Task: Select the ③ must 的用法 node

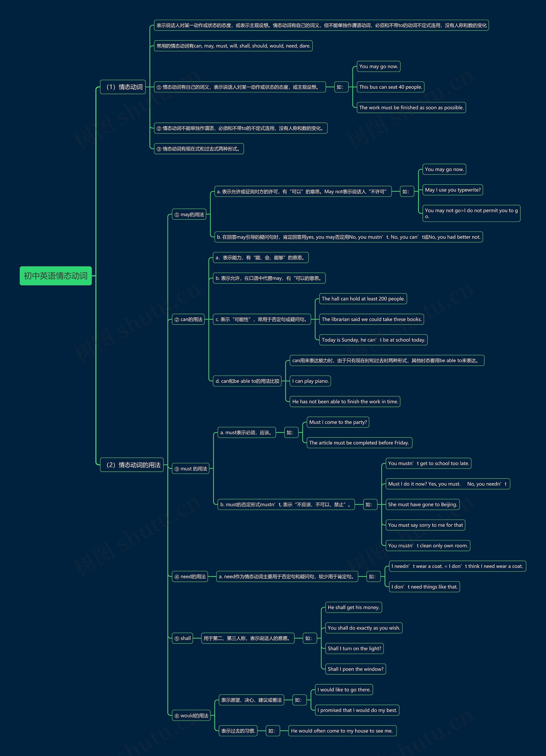Action: 191,469
